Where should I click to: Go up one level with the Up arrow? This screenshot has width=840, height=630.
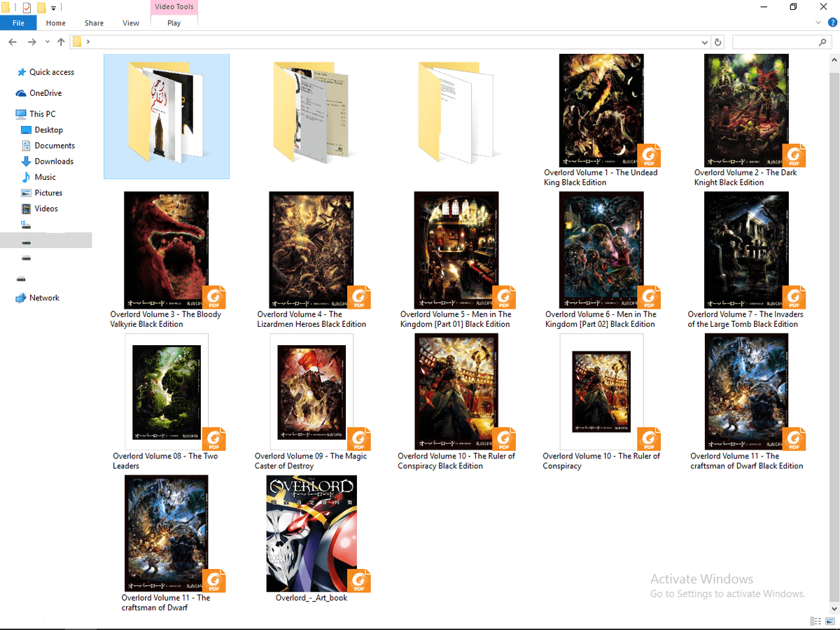61,42
